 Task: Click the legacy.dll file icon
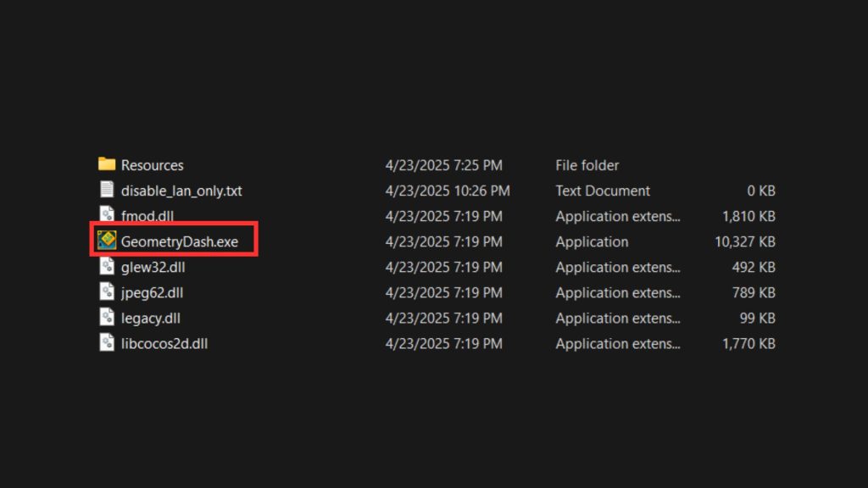[x=107, y=318]
